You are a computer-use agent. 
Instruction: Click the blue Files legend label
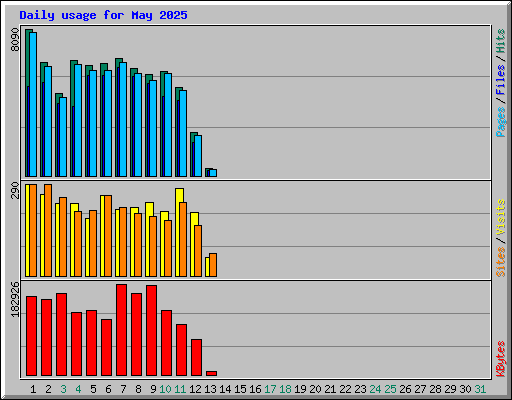(x=501, y=80)
